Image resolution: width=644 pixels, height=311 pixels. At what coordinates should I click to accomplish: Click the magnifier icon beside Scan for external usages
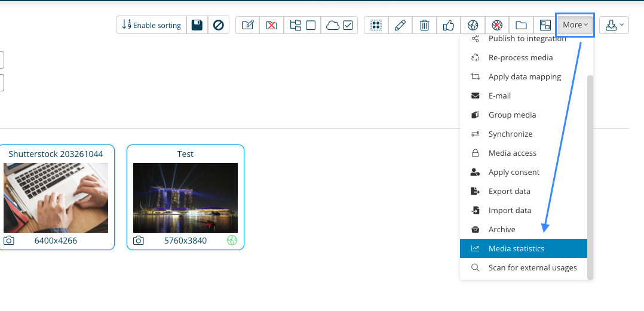coord(475,267)
